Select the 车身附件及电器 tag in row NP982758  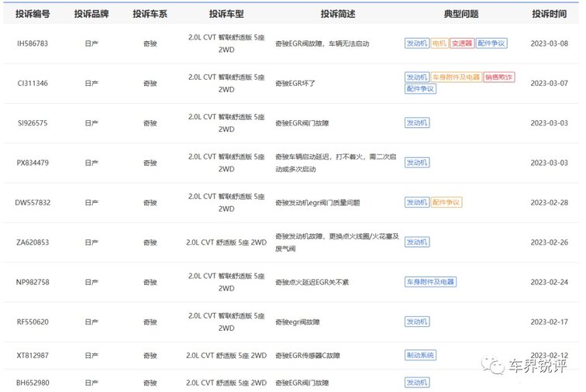[430, 282]
